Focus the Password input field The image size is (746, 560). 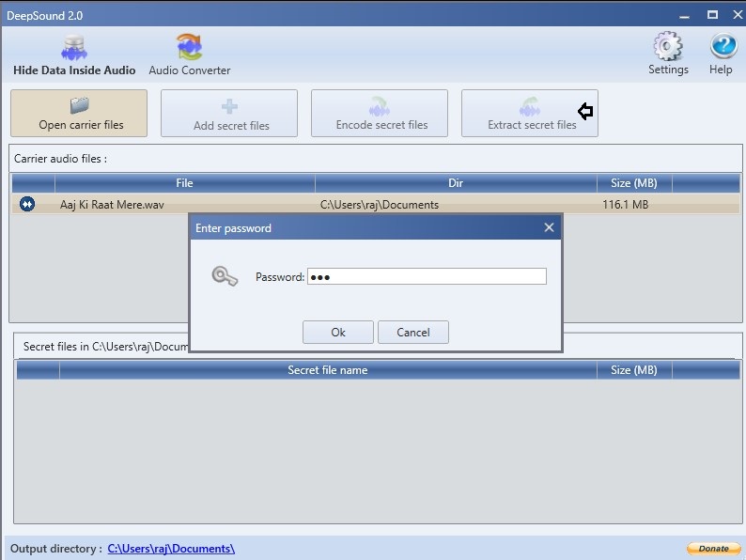click(427, 276)
